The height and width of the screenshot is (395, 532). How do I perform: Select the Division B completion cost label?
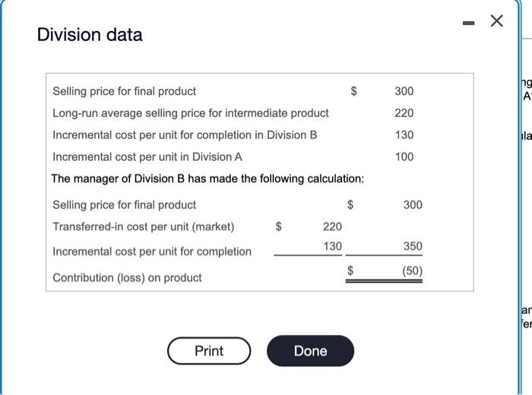click(x=185, y=135)
